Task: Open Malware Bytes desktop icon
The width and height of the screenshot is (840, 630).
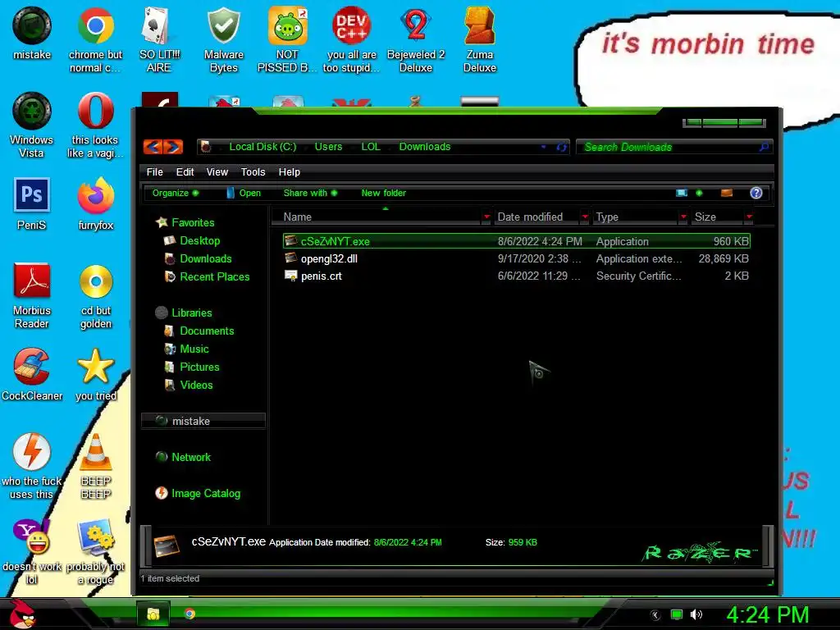Action: [223, 39]
